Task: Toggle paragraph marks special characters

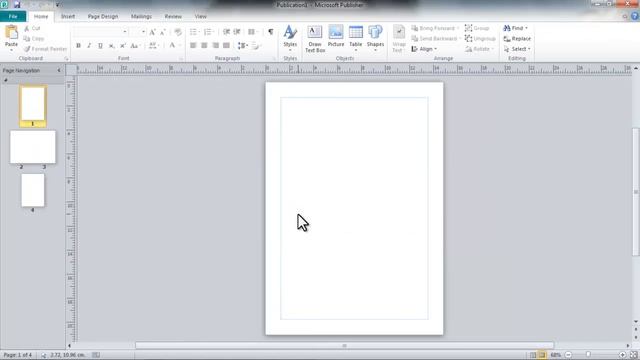Action: pos(271,32)
